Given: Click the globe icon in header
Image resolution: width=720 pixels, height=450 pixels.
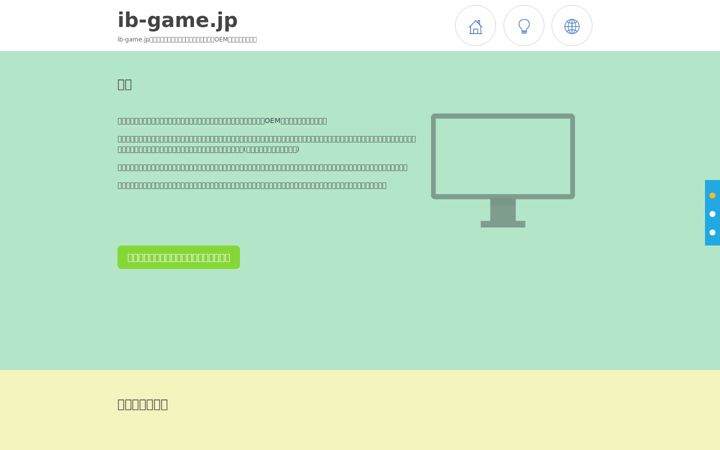Looking at the screenshot, I should tap(572, 26).
